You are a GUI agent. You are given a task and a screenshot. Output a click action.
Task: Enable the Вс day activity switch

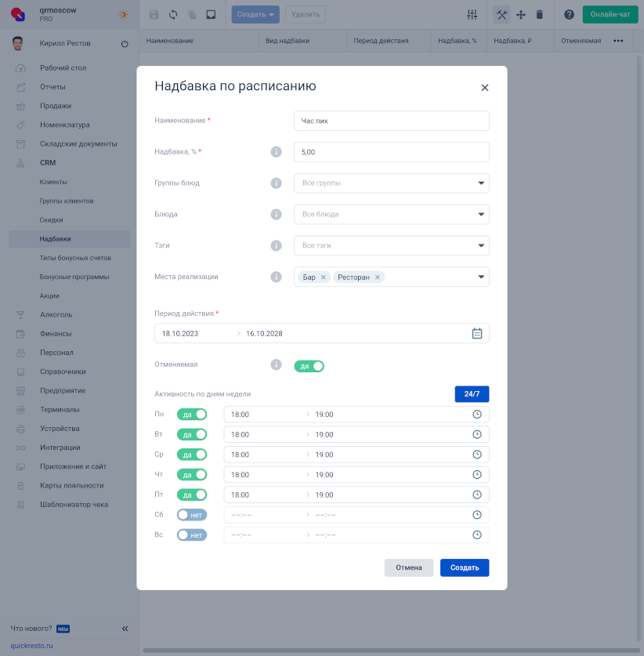pos(192,535)
